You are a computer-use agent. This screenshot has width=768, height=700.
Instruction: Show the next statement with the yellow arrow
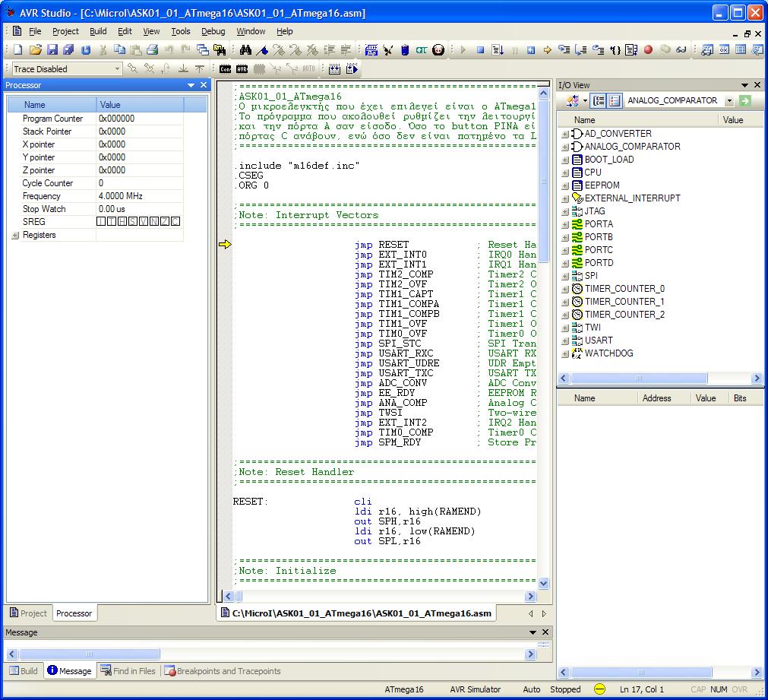(547, 49)
